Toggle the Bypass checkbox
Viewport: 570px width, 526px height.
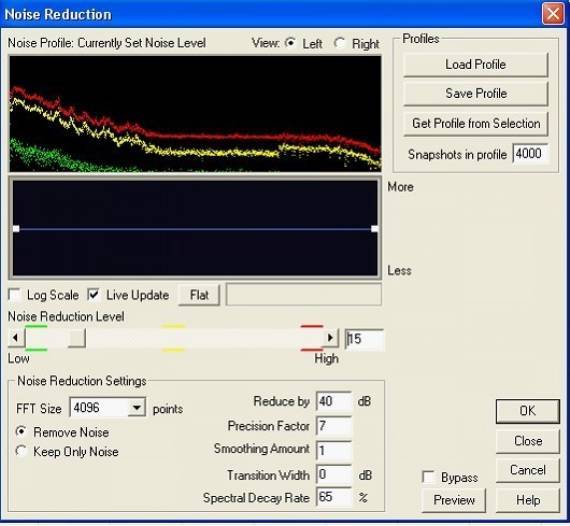(x=429, y=477)
